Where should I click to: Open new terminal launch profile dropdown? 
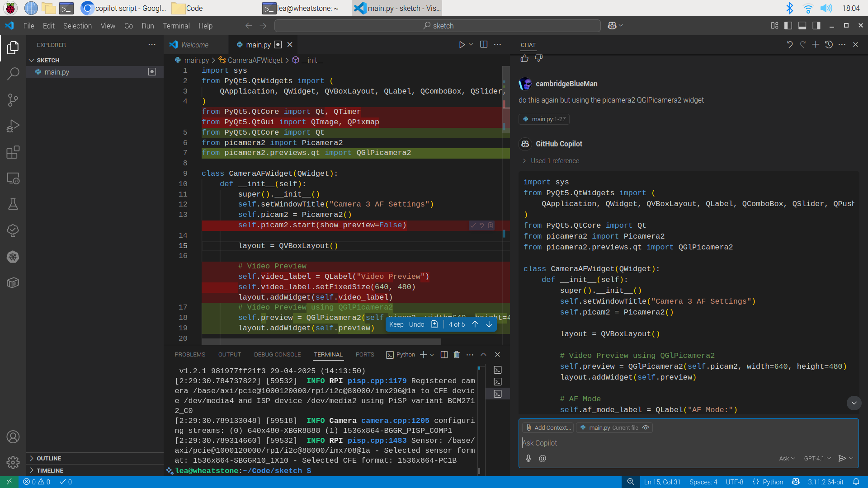[x=432, y=355]
